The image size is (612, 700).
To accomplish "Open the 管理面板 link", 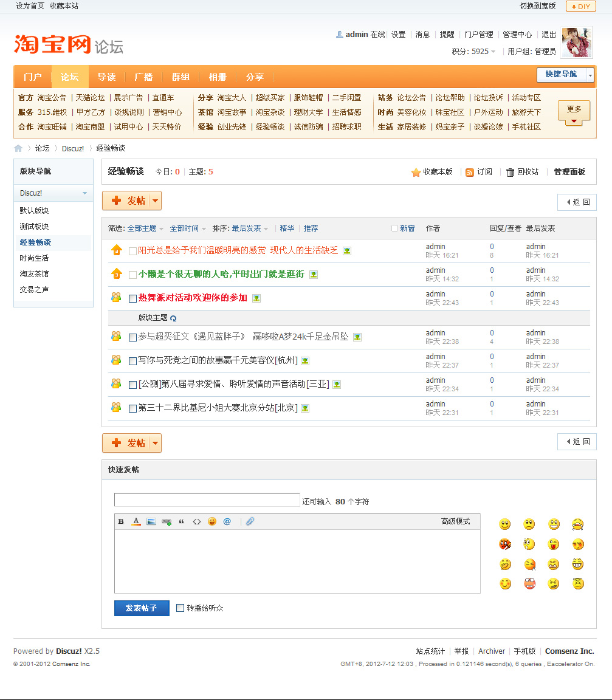I will tap(569, 172).
